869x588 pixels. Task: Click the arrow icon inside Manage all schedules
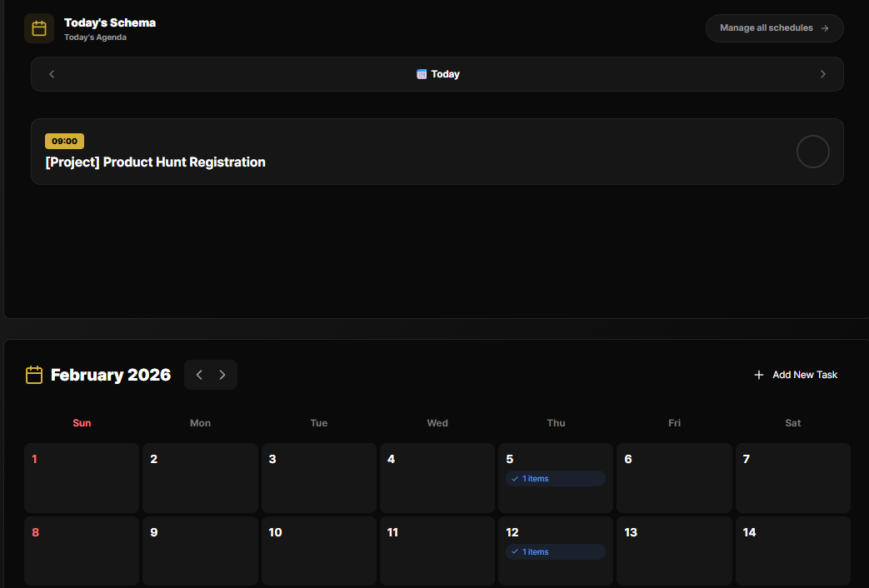827,27
